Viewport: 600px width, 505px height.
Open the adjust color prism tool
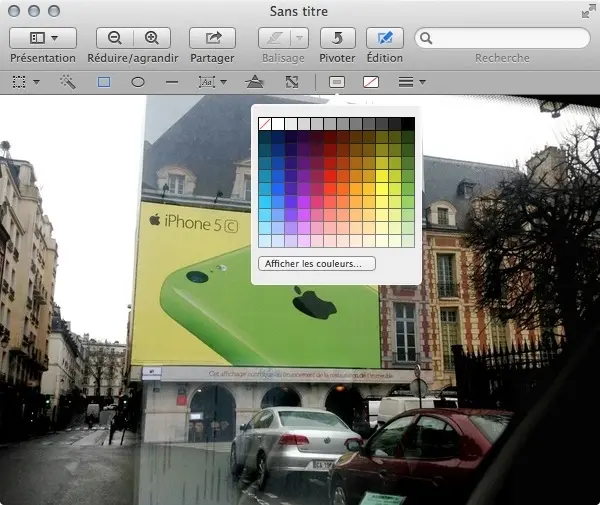254,82
